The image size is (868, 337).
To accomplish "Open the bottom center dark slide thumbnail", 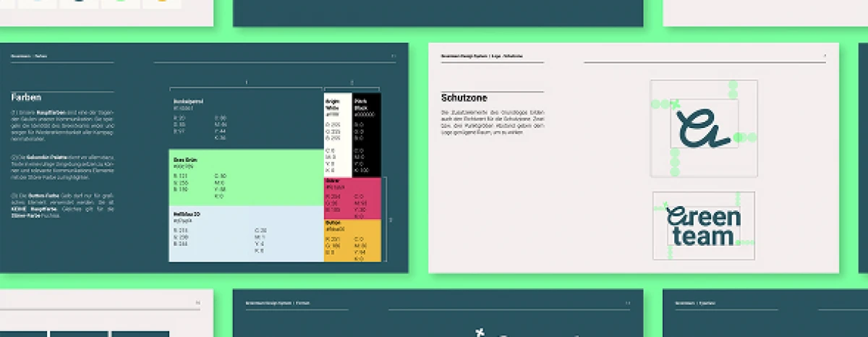I will [438, 315].
